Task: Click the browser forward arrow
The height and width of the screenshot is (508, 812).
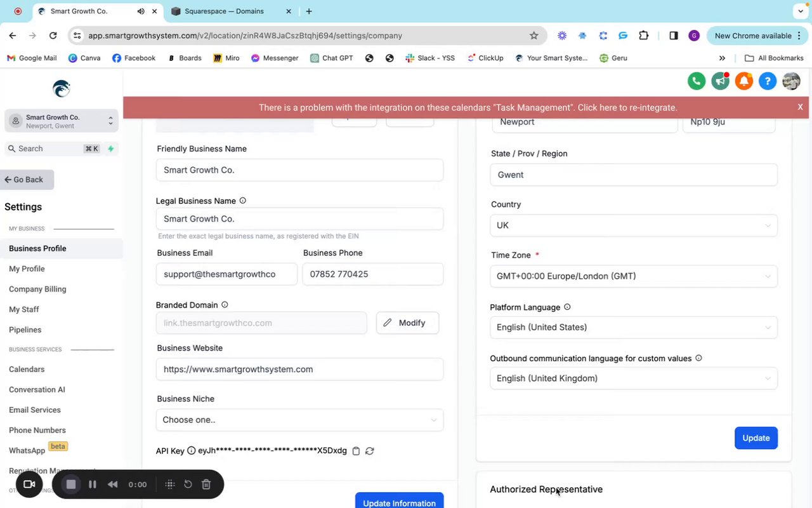Action: pos(33,36)
